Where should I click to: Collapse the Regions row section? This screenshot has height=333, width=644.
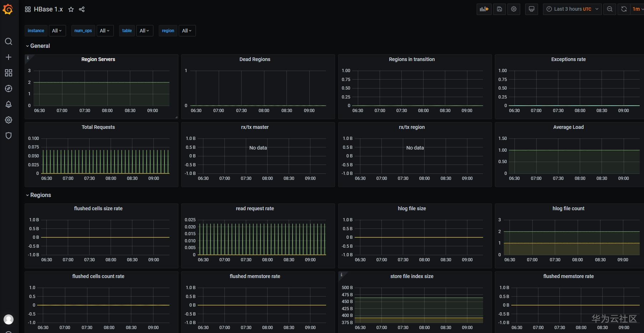coord(40,195)
